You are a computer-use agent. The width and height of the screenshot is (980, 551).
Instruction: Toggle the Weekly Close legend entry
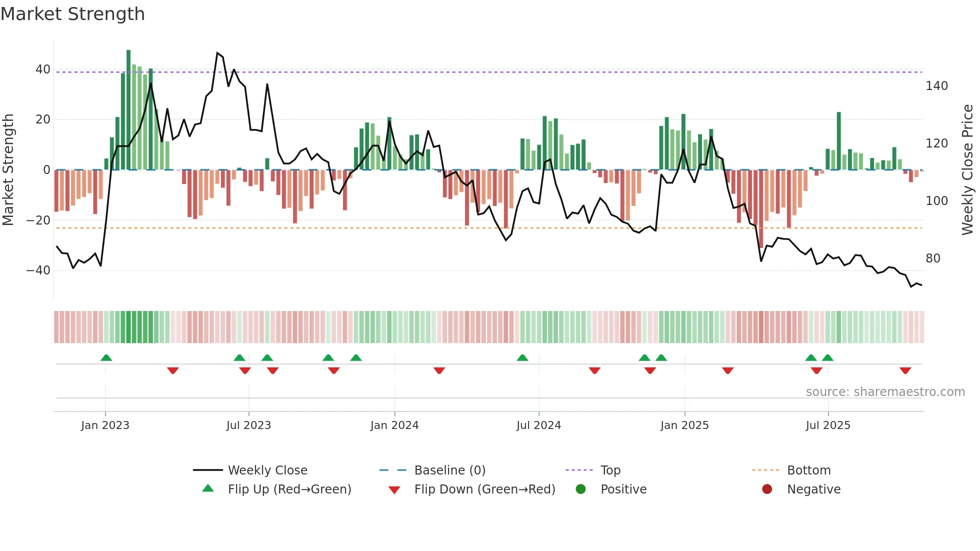267,470
